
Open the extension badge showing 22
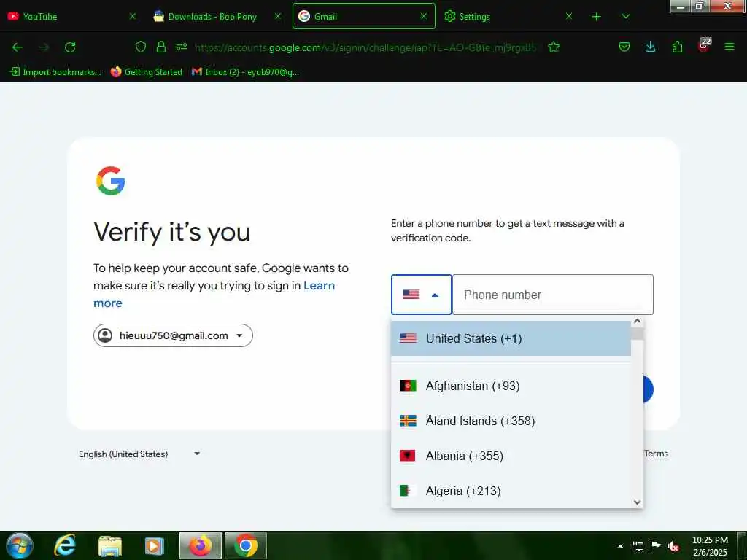[704, 45]
